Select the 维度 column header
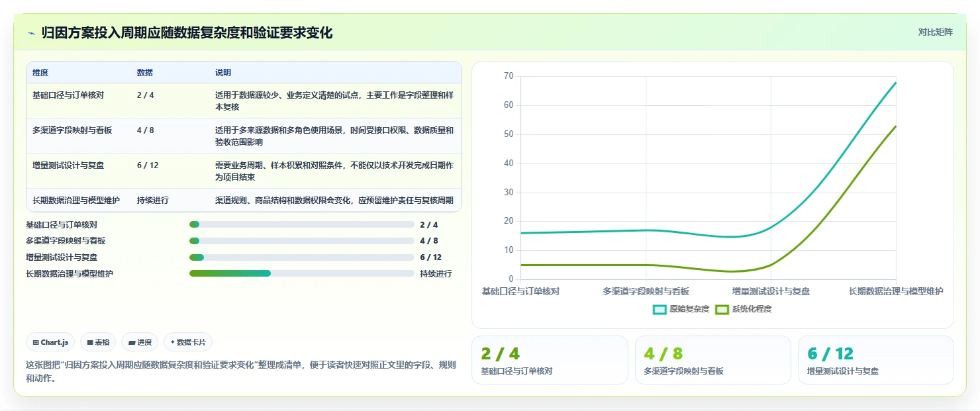 pyautogui.click(x=40, y=73)
